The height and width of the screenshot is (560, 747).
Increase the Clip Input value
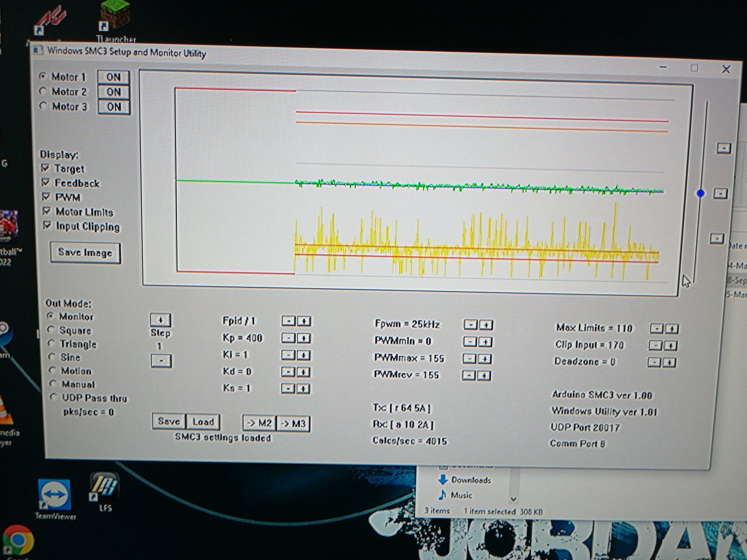670,345
